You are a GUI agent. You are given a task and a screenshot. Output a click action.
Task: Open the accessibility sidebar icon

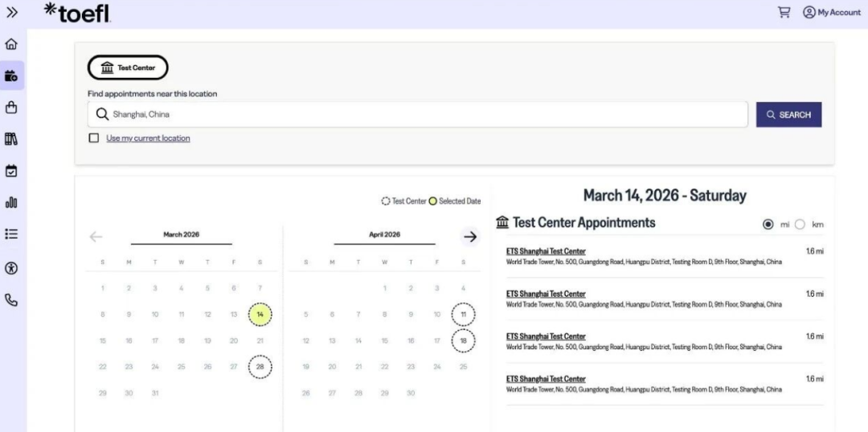[11, 268]
